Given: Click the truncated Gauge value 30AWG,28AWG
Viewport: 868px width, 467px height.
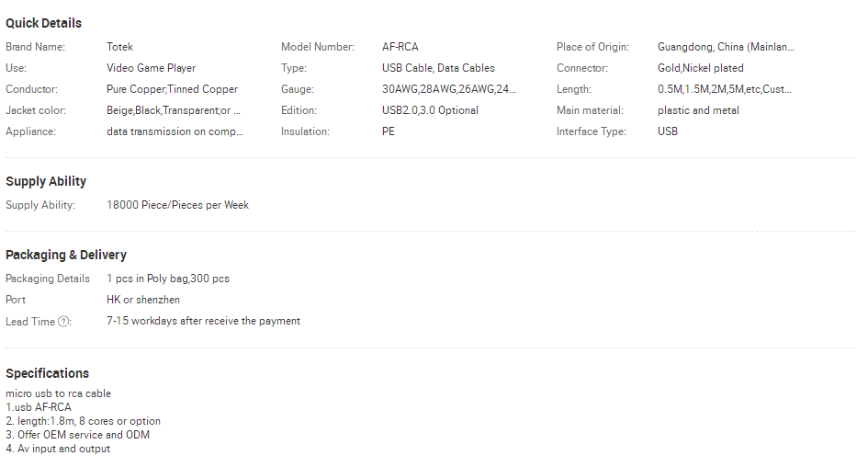Looking at the screenshot, I should pyautogui.click(x=449, y=89).
